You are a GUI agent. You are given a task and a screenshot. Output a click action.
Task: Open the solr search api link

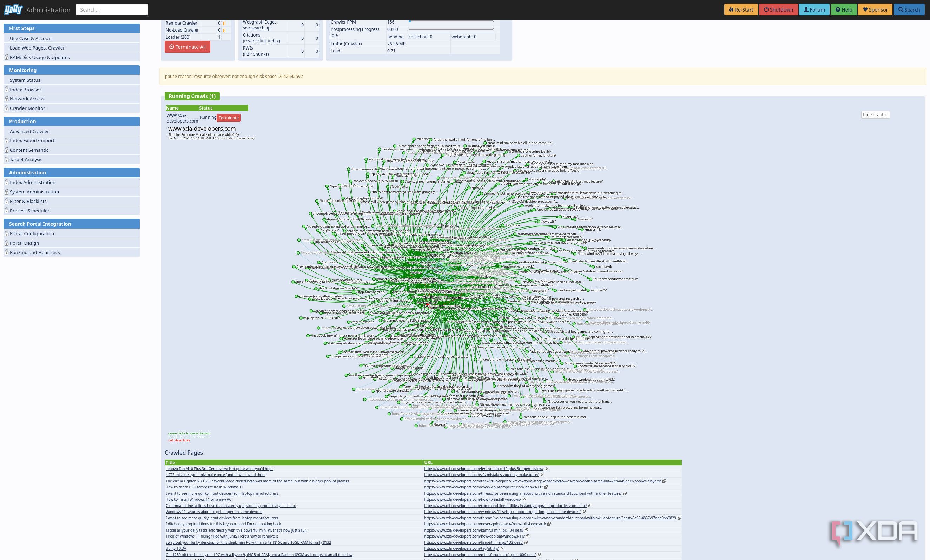coord(257,28)
